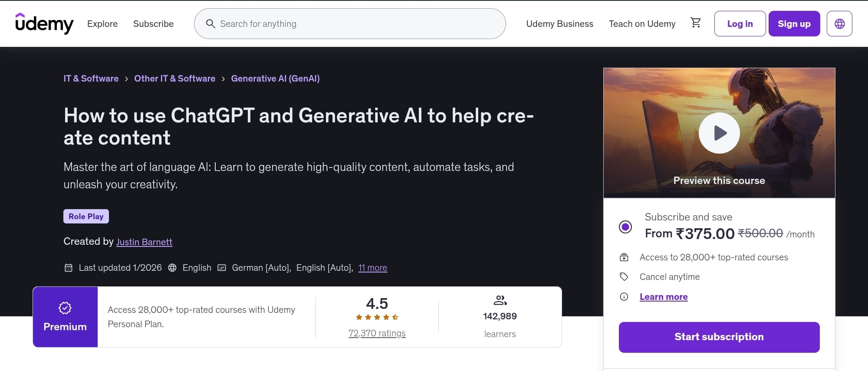
Task: Click Access to 28,000+ top-rated courses text
Action: tap(714, 257)
